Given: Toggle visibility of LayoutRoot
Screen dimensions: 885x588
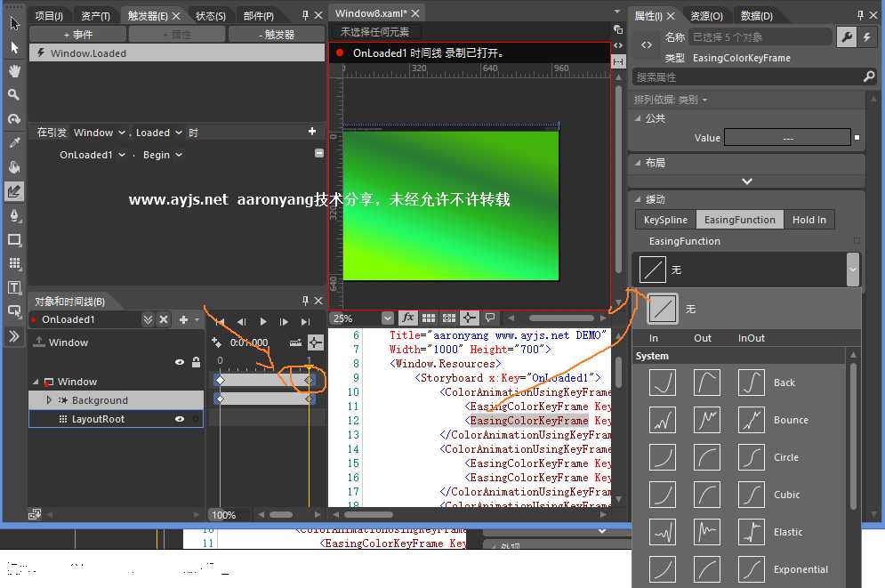Looking at the screenshot, I should [180, 419].
